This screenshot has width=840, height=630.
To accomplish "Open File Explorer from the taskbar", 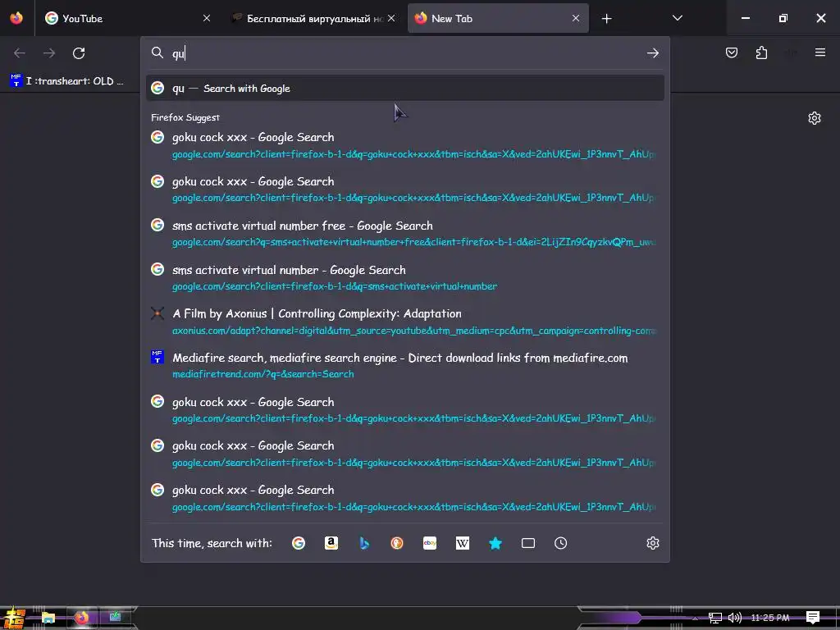I will pyautogui.click(x=48, y=618).
